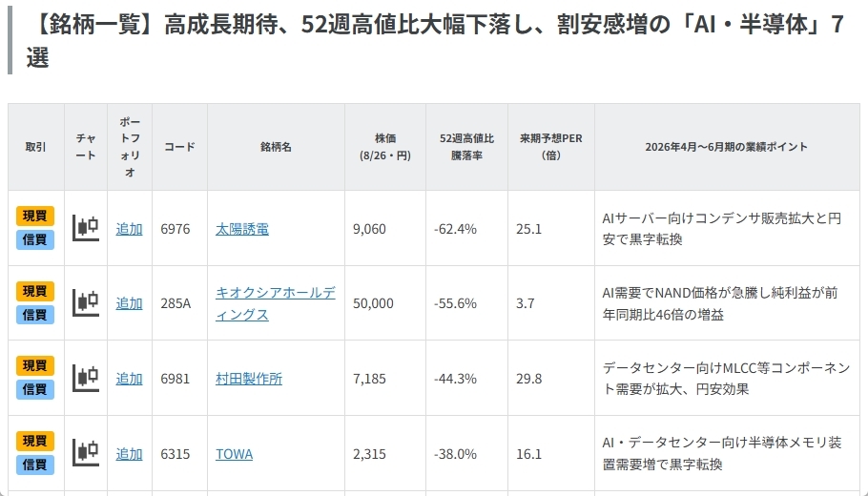Screen dimensions: 868x496
Task: Add TOWA to portfolio via 追加
Action: 129,454
